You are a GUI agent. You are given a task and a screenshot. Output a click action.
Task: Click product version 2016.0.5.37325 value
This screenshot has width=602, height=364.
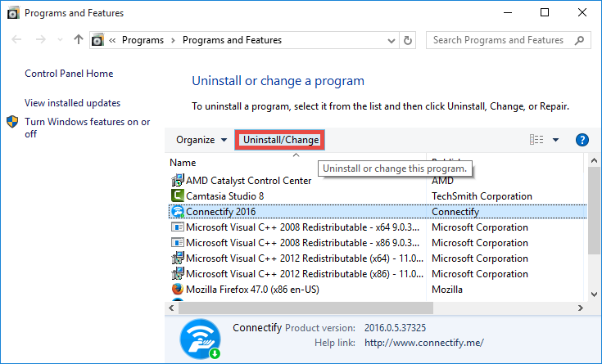(395, 328)
